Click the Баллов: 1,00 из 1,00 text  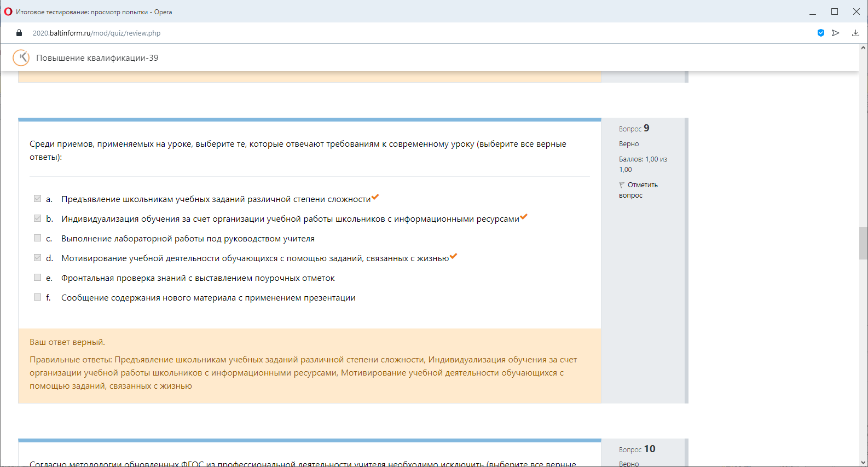[x=643, y=164]
